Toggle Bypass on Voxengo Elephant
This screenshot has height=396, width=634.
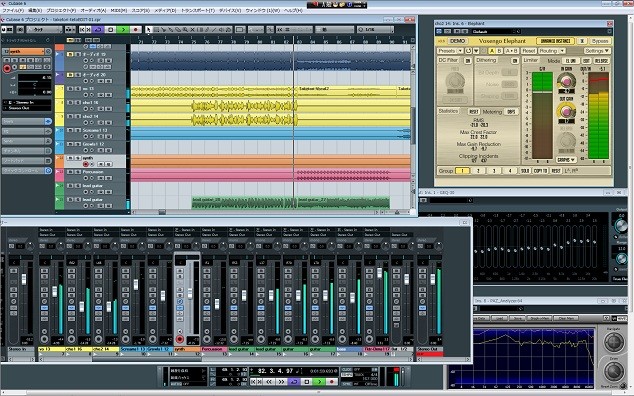[x=600, y=41]
